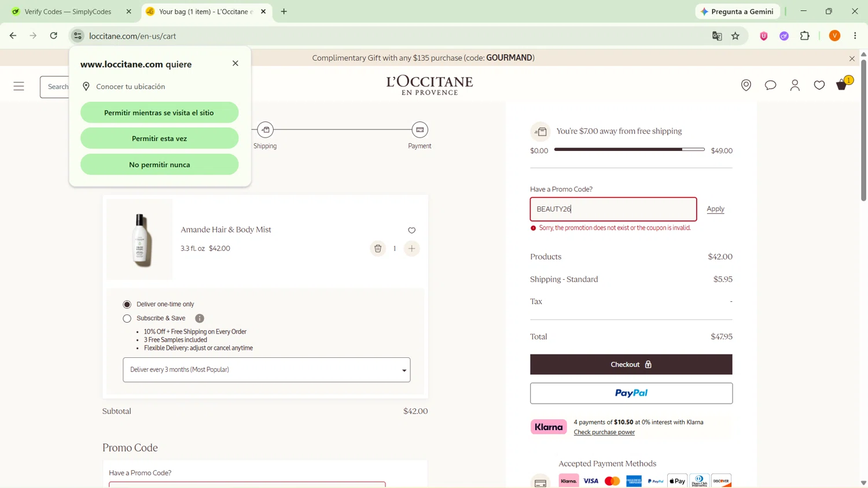Proceed with the Checkout button
Viewport: 868px width, 488px height.
[x=631, y=365]
